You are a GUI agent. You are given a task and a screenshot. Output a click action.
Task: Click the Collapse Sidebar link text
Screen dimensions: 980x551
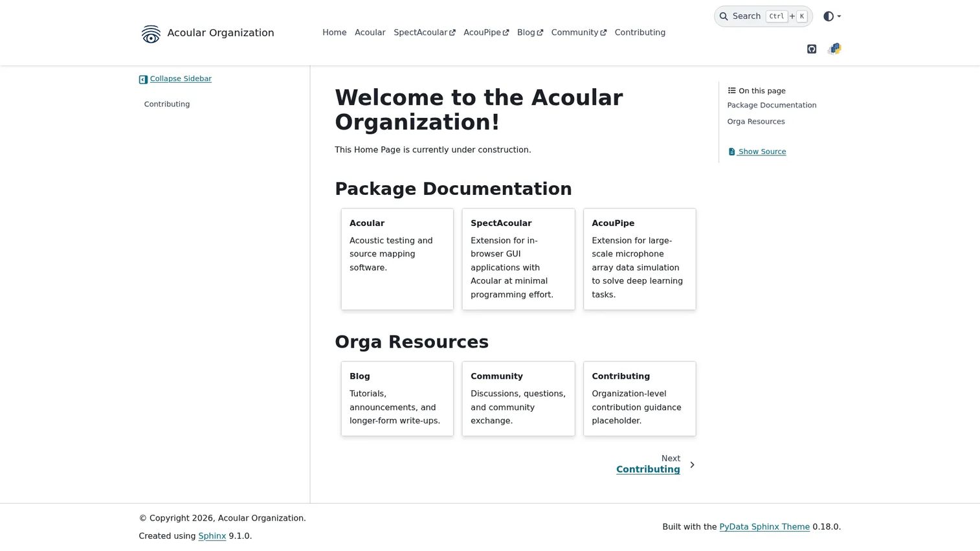181,79
